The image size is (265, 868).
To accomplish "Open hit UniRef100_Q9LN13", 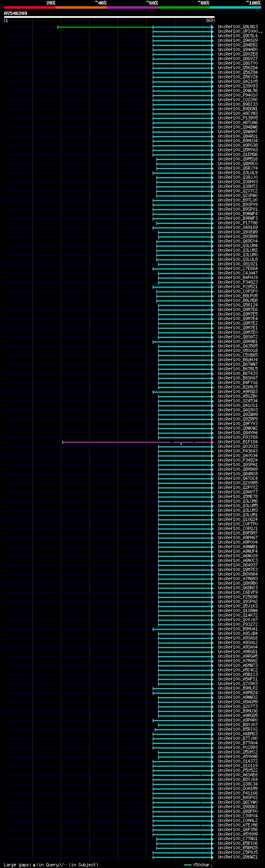I will [x=238, y=27].
